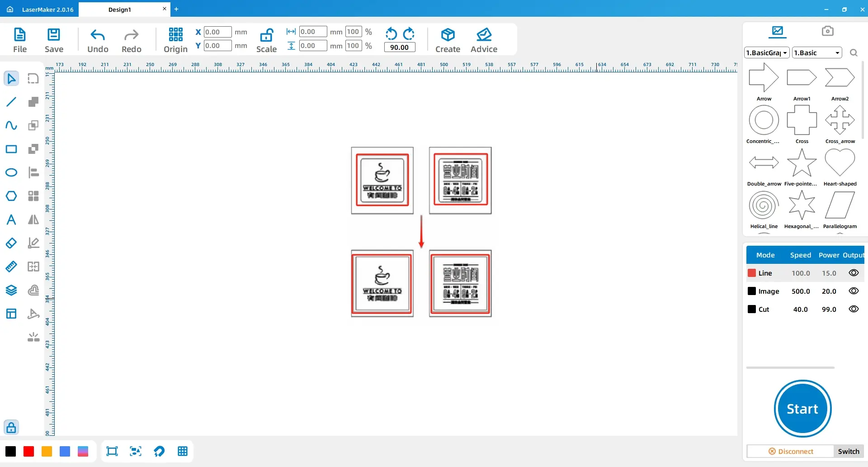Select the rectangle tool
Viewport: 868px width, 467px height.
(11, 149)
